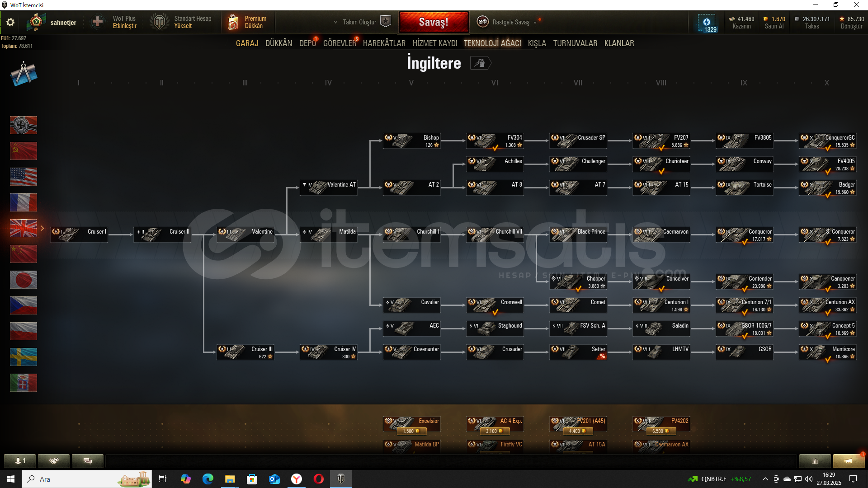Open the HİZMET KAYDI tab
Image resolution: width=868 pixels, height=488 pixels.
pos(434,43)
